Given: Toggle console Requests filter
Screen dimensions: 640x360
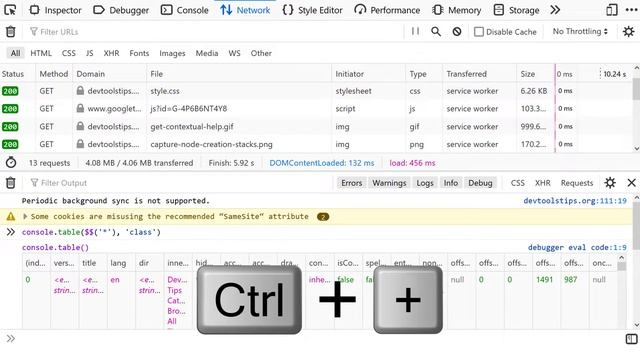Looking at the screenshot, I should 576,183.
